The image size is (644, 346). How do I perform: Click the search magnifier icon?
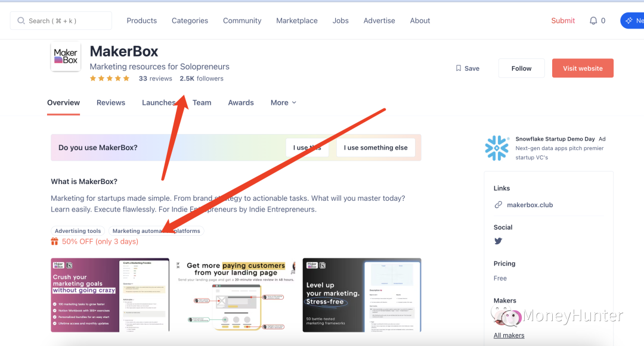tap(21, 20)
